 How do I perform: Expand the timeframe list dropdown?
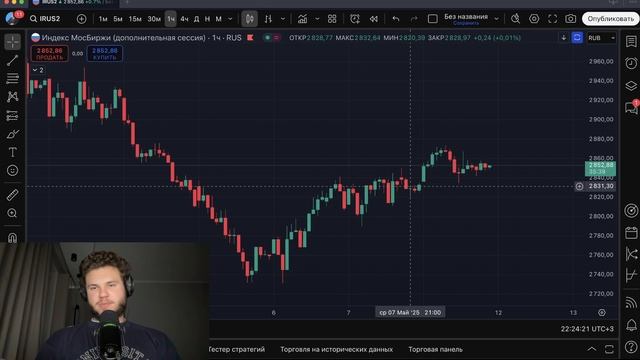230,19
